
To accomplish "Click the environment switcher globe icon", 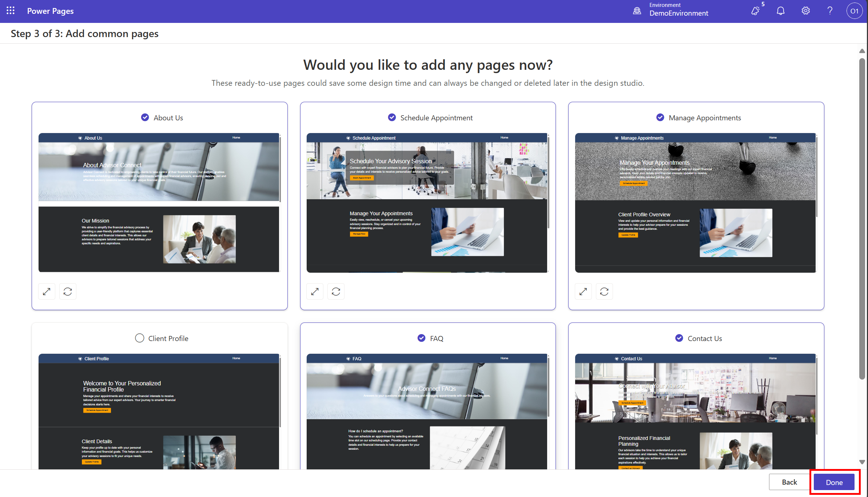I will point(637,11).
